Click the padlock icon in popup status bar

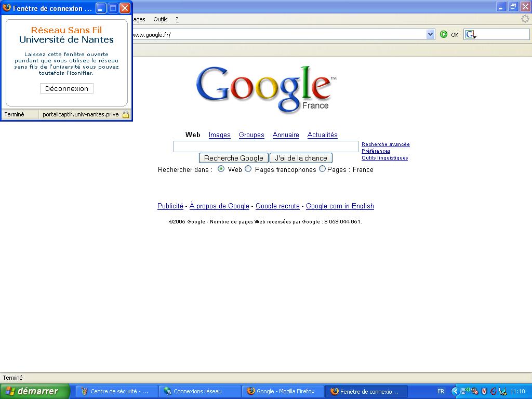[x=125, y=114]
